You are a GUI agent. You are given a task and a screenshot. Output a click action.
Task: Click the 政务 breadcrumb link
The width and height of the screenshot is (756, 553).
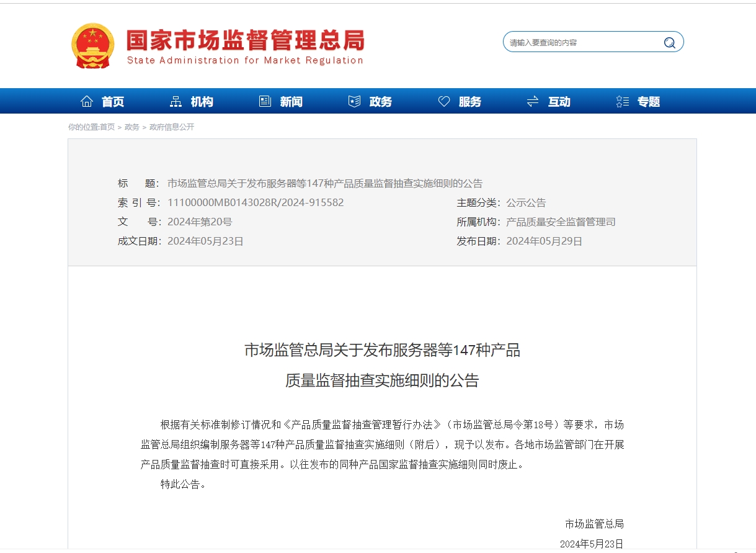coord(132,127)
